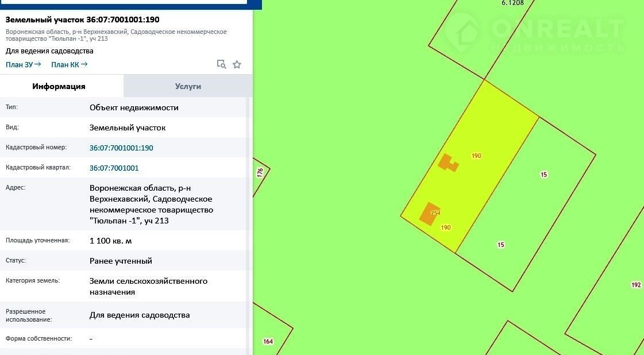Select the upper orange building in parcel 190
Screen dimensions: 644x355
(448, 163)
